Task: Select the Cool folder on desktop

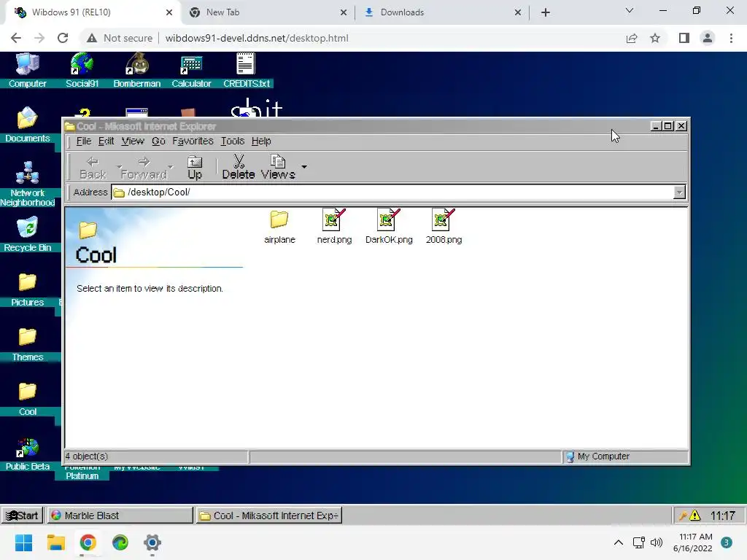Action: pyautogui.click(x=27, y=398)
